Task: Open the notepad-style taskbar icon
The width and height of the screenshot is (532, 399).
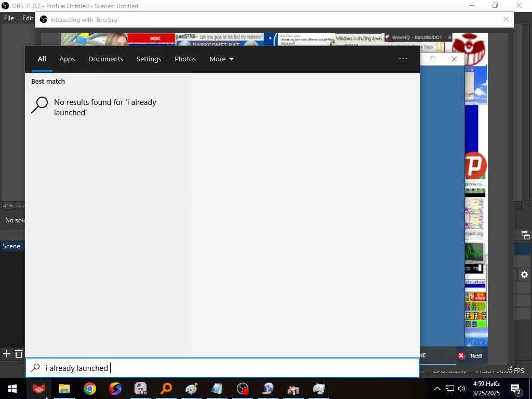Action: pyautogui.click(x=217, y=389)
